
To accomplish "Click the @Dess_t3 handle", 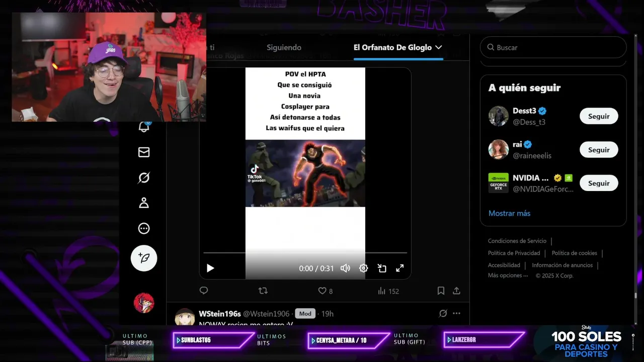I will point(529,122).
